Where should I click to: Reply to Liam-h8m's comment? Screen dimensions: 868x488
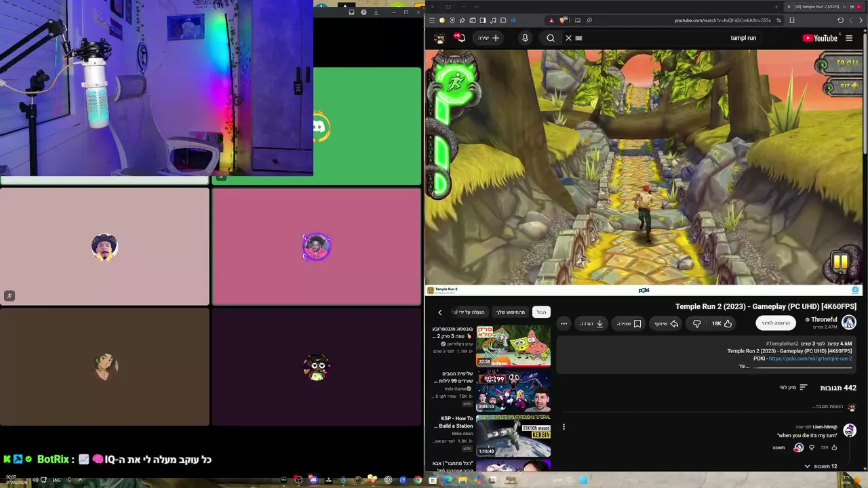pyautogui.click(x=778, y=447)
